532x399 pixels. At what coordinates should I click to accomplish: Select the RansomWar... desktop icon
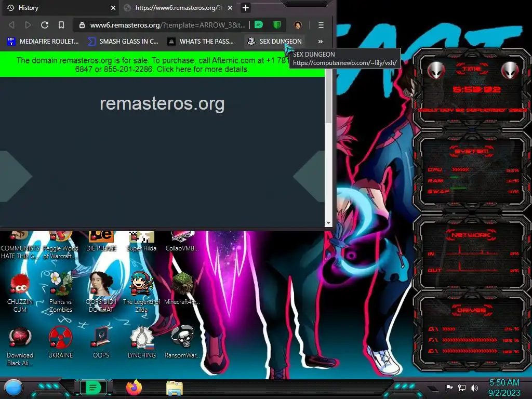click(182, 342)
